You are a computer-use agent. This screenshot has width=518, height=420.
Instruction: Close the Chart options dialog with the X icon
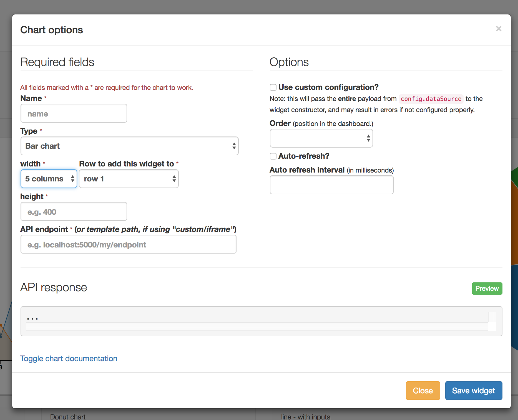(x=499, y=29)
